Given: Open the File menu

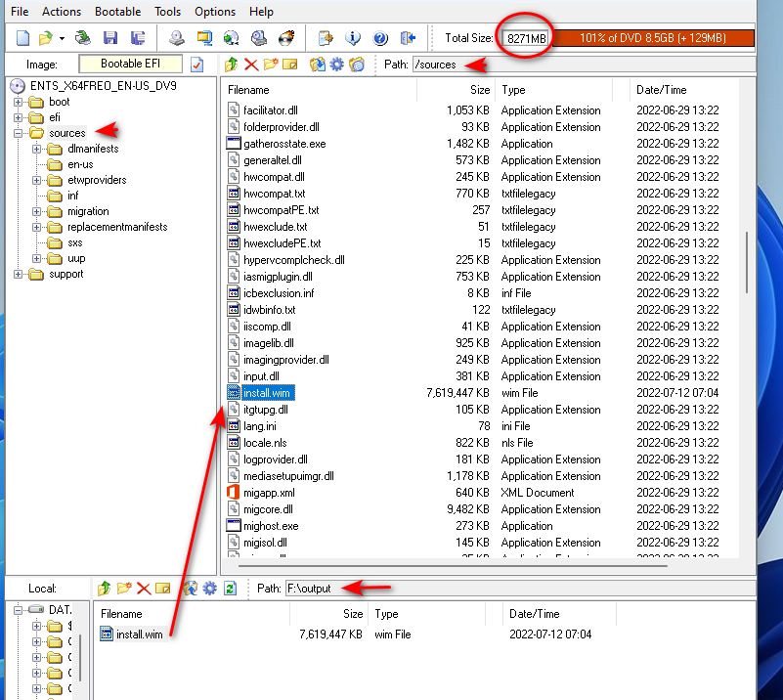Looking at the screenshot, I should [x=20, y=12].
